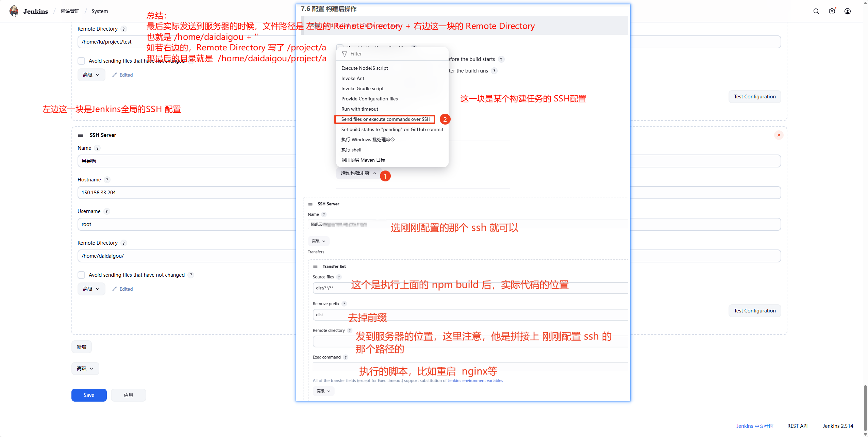Click help icon beside top Remote Directory label
This screenshot has height=437, width=868.
point(124,29)
